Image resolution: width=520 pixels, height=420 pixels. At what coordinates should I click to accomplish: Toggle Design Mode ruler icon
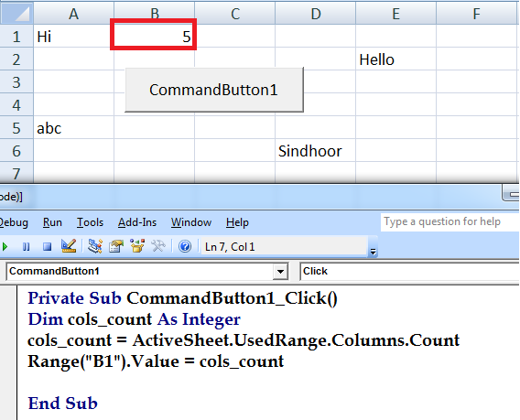pyautogui.click(x=69, y=246)
